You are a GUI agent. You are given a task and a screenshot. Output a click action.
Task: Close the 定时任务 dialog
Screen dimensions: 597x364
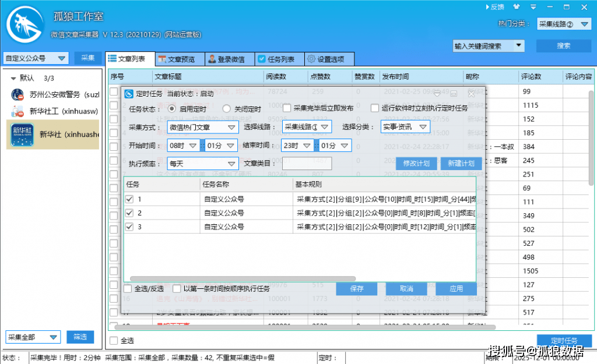click(x=471, y=94)
